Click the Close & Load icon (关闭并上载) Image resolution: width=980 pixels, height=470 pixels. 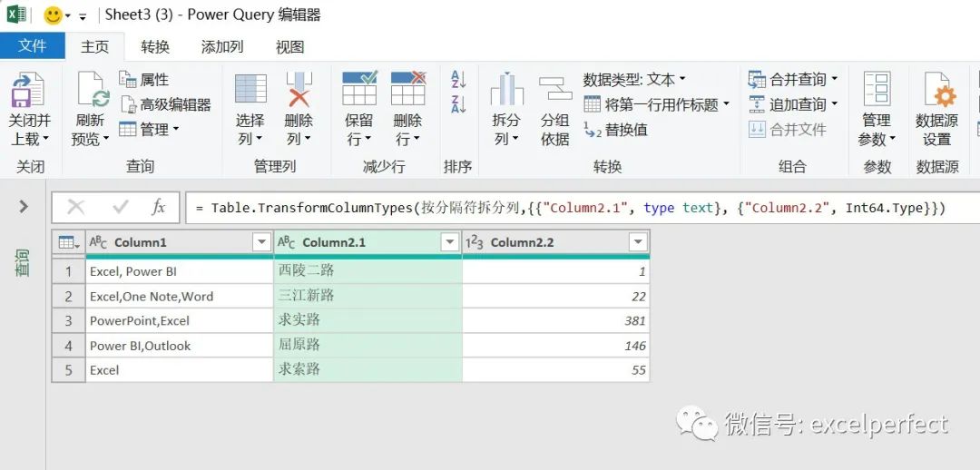point(29,90)
